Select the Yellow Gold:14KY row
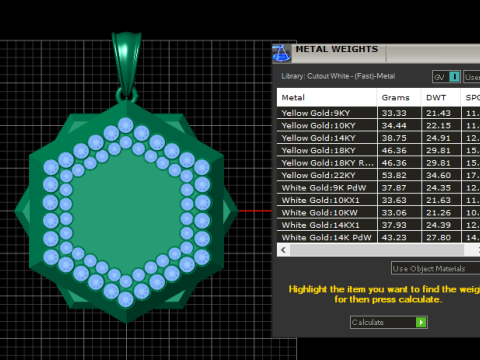480x360 pixels. (x=378, y=138)
